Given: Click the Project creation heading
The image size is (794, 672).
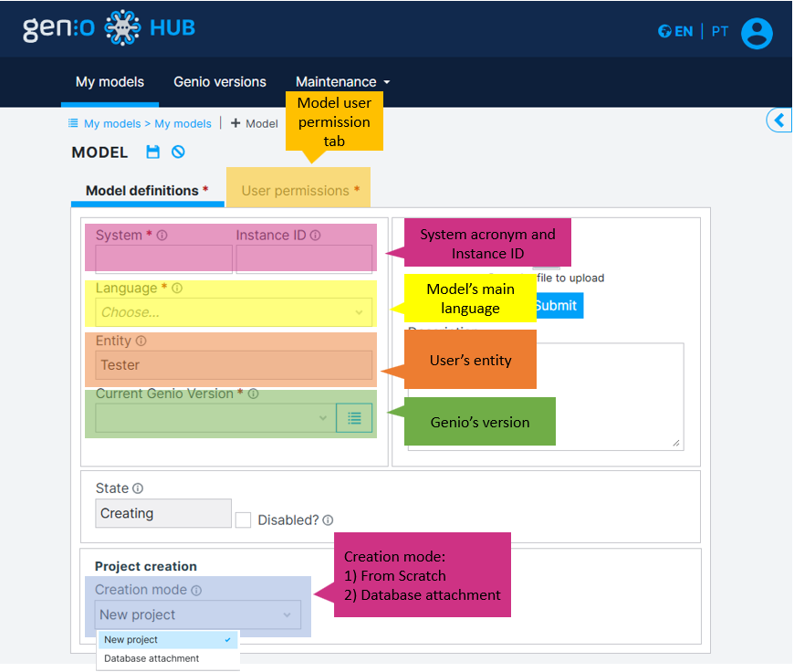Looking at the screenshot, I should click(146, 566).
